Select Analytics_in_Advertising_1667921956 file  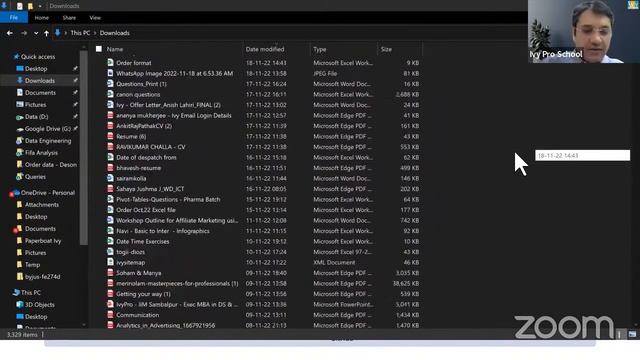coord(165,325)
